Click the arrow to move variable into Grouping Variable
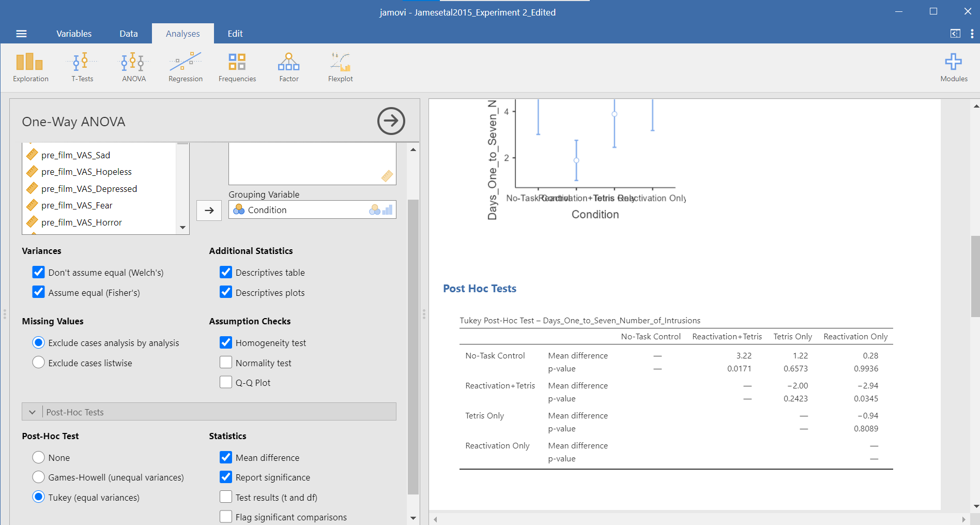This screenshot has height=525, width=980. click(x=209, y=210)
